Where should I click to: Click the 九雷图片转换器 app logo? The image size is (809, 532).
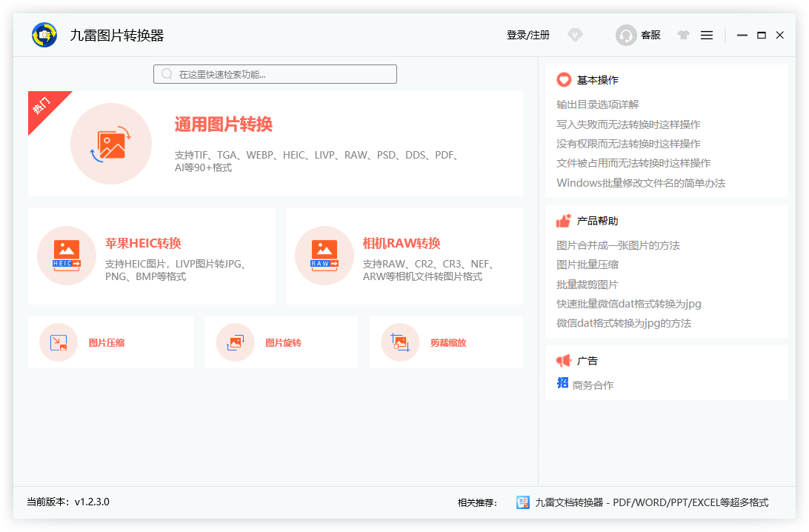tap(44, 35)
